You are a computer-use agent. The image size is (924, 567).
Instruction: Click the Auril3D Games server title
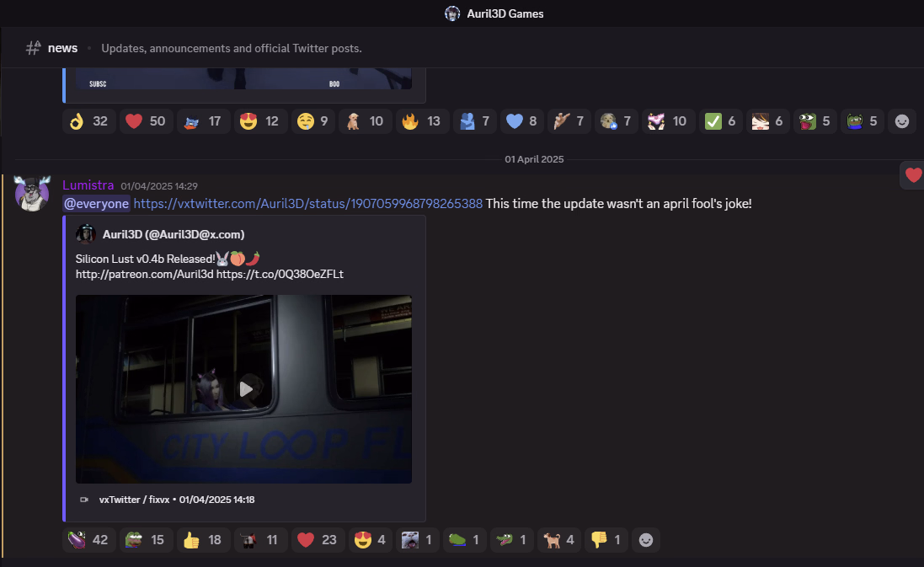tap(495, 13)
